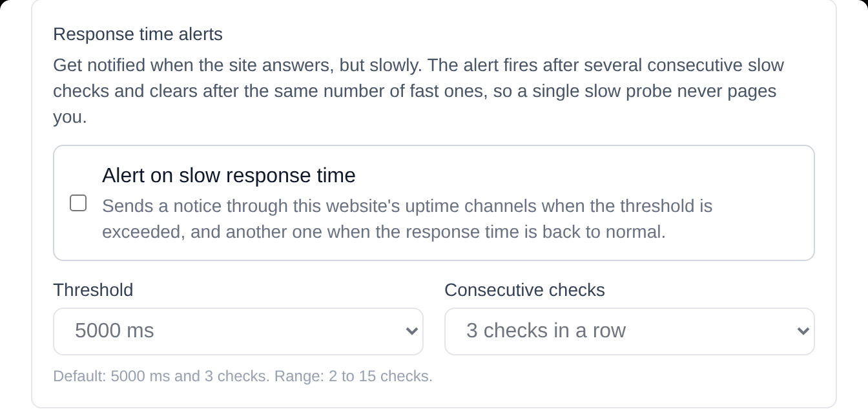Click the 'Response time alerts' section heading
Viewport: 868px width, 420px height.
tap(138, 34)
